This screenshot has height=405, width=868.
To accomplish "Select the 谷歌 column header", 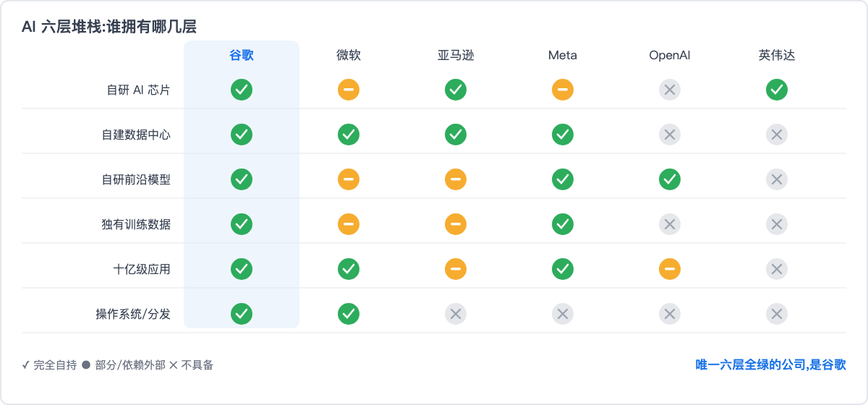I will click(242, 55).
